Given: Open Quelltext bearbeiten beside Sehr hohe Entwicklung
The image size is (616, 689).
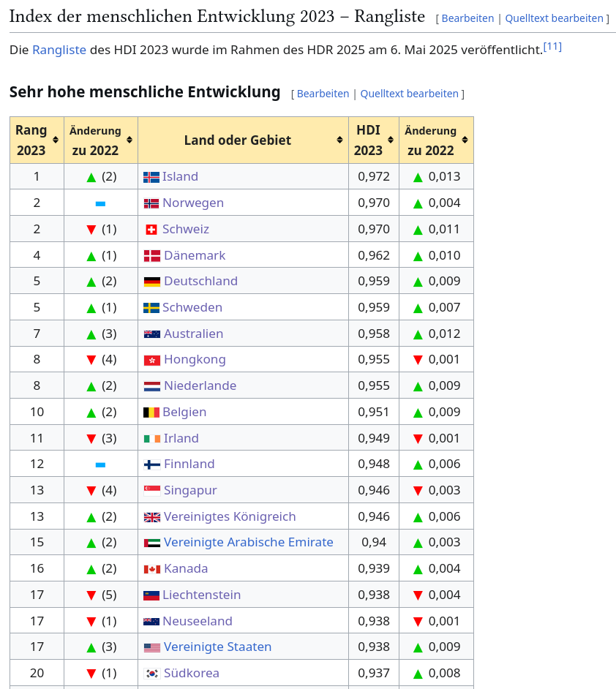Looking at the screenshot, I should coord(409,94).
